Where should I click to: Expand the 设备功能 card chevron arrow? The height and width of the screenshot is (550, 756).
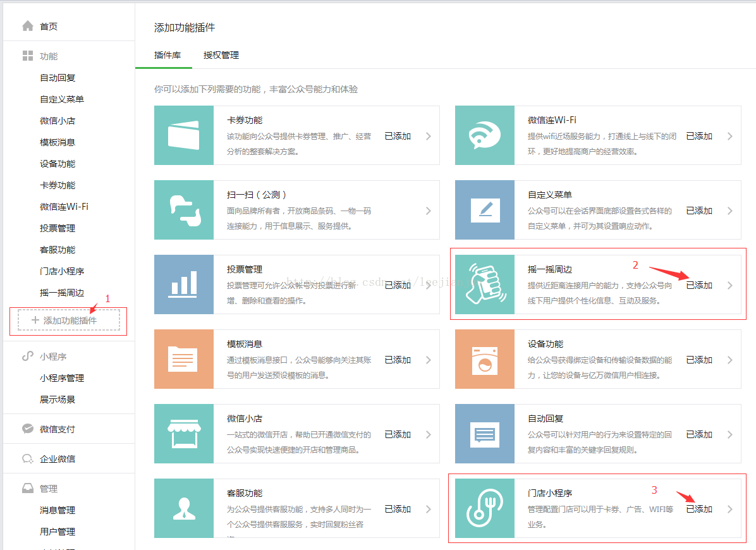(x=730, y=360)
